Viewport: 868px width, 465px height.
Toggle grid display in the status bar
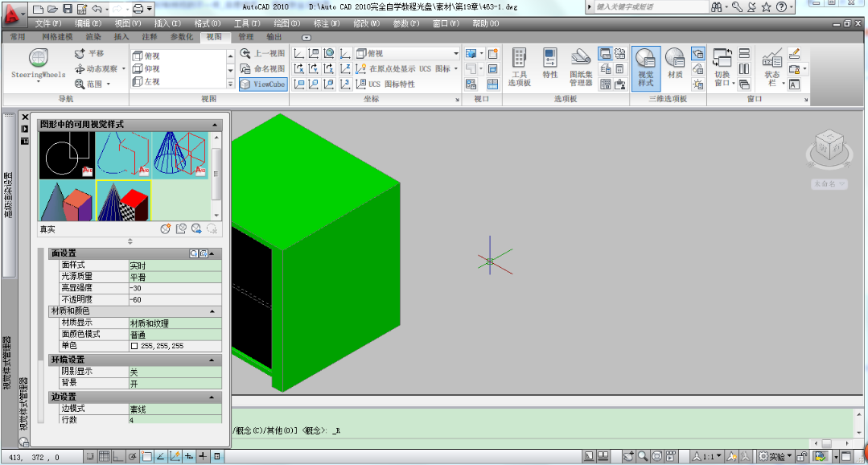pyautogui.click(x=104, y=455)
